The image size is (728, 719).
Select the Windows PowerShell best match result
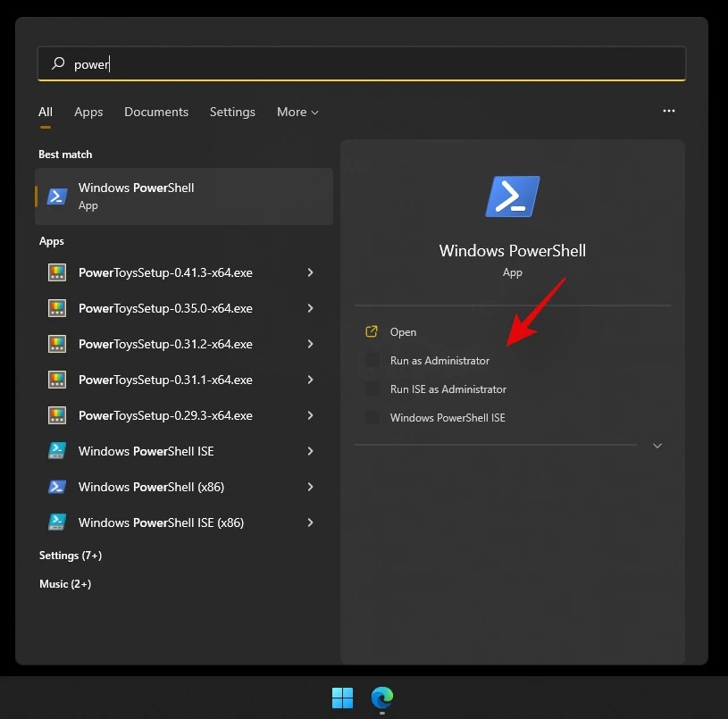(184, 196)
